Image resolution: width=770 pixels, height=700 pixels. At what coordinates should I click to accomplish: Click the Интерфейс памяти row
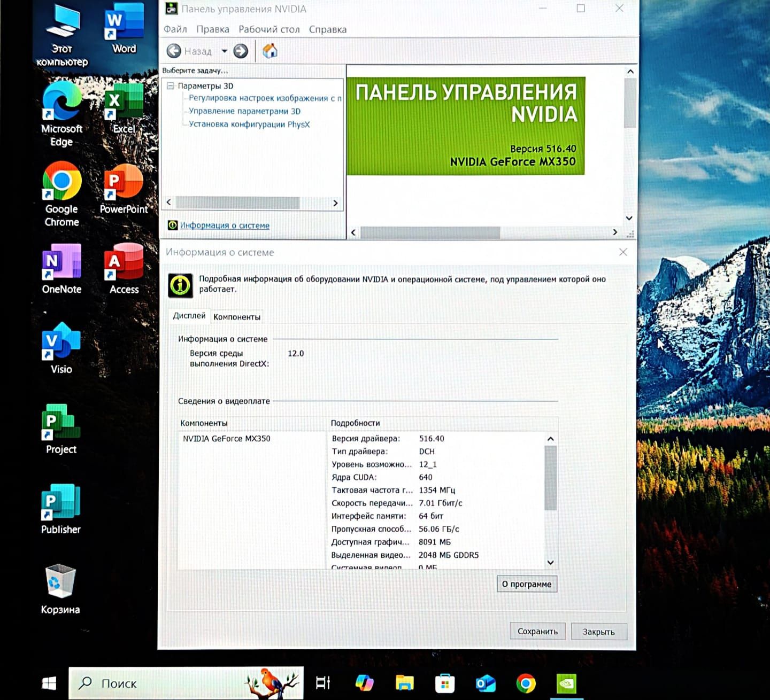coord(436,516)
